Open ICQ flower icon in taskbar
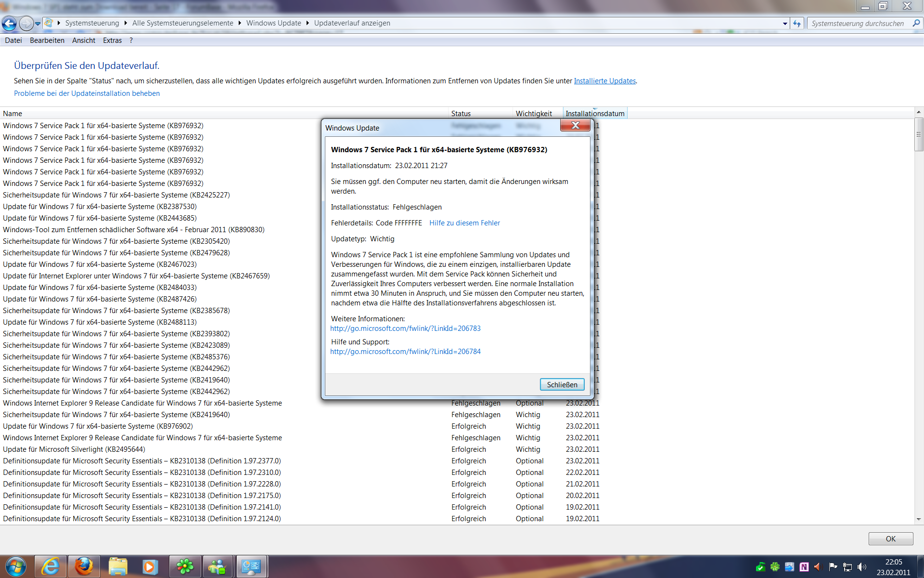This screenshot has width=924, height=578. click(x=185, y=566)
